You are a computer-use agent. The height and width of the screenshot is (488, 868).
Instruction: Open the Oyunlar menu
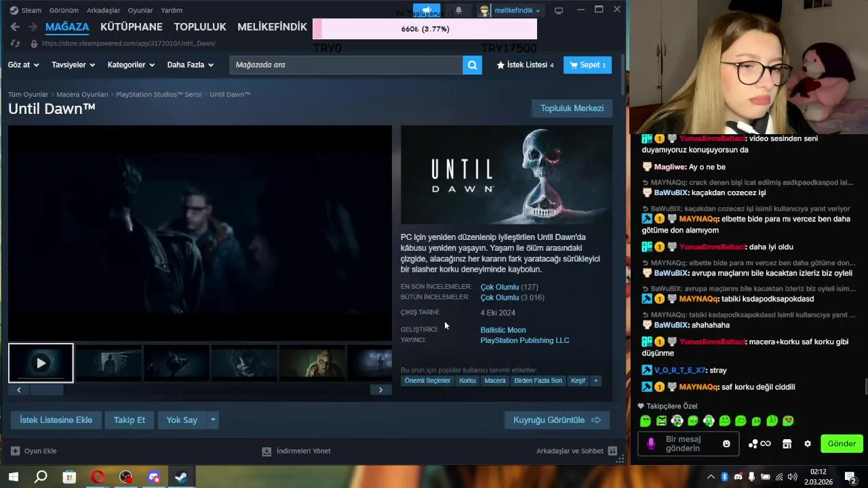point(140,10)
